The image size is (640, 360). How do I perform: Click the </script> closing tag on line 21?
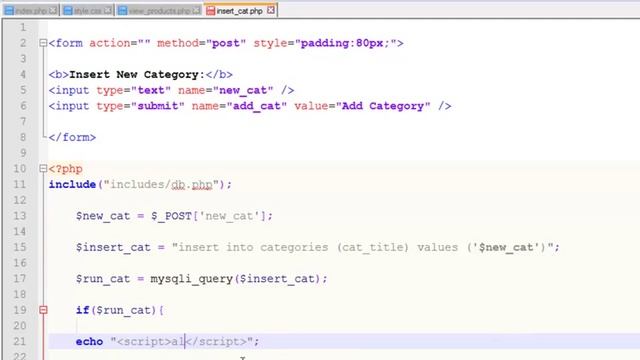coord(216,342)
